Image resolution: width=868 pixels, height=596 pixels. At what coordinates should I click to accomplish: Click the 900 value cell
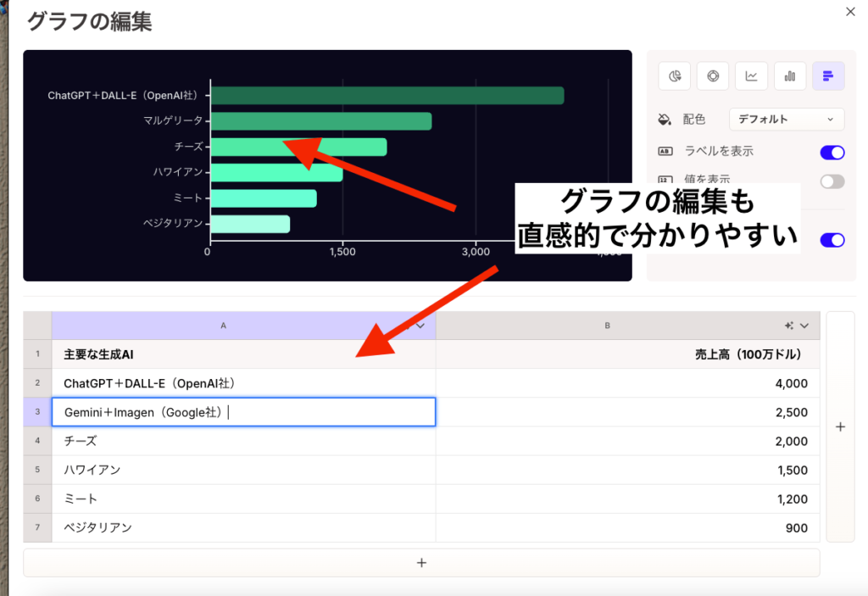tap(628, 527)
